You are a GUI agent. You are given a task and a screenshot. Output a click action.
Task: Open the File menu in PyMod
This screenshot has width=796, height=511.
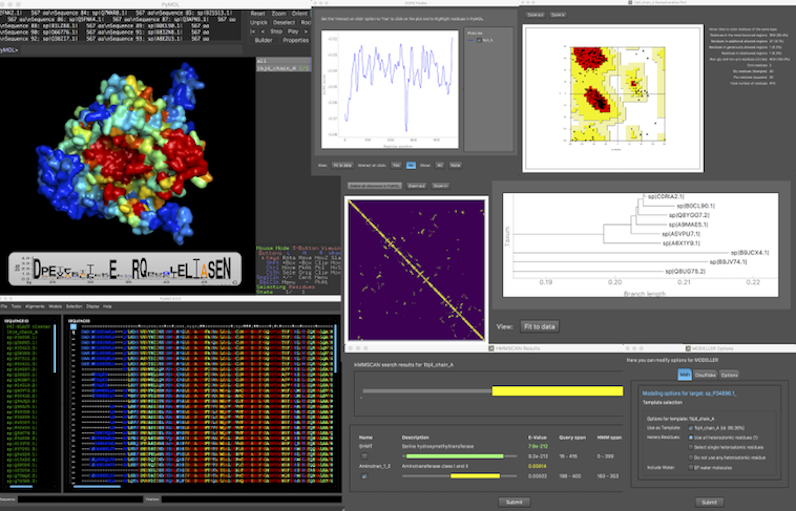pyautogui.click(x=4, y=306)
